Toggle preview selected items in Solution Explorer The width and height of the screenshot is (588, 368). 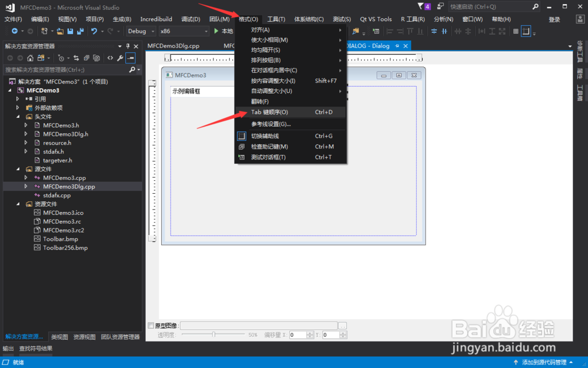(130, 58)
